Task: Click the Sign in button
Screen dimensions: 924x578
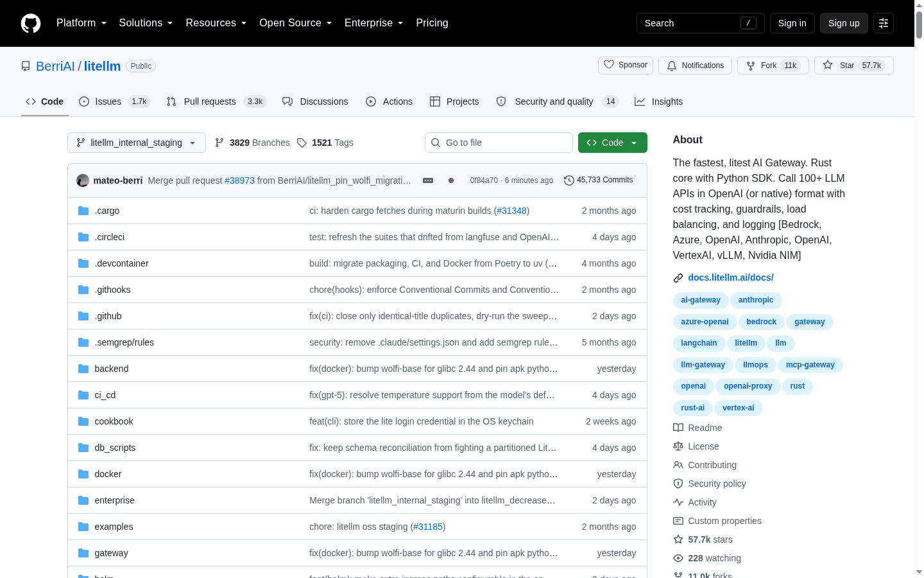Action: pos(792,23)
